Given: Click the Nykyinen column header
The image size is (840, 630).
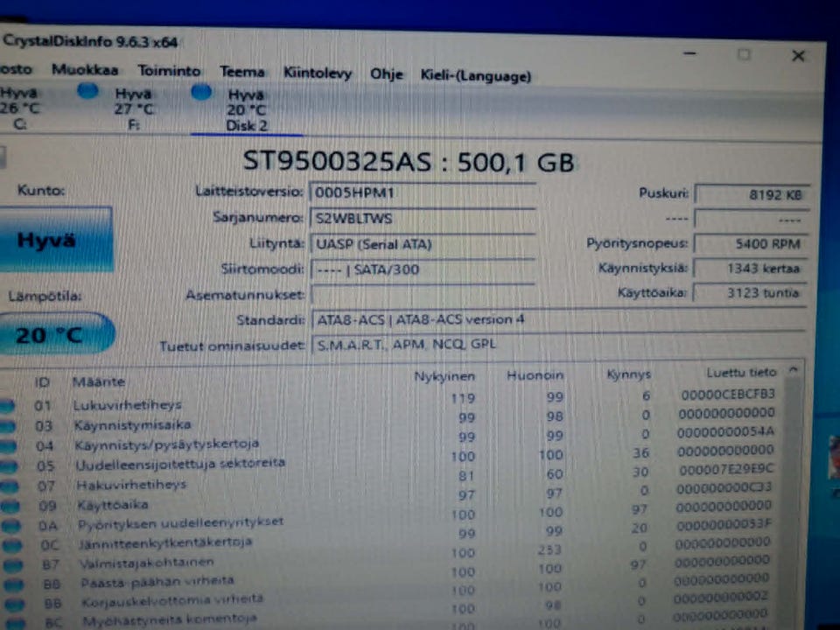Looking at the screenshot, I should click(x=444, y=376).
